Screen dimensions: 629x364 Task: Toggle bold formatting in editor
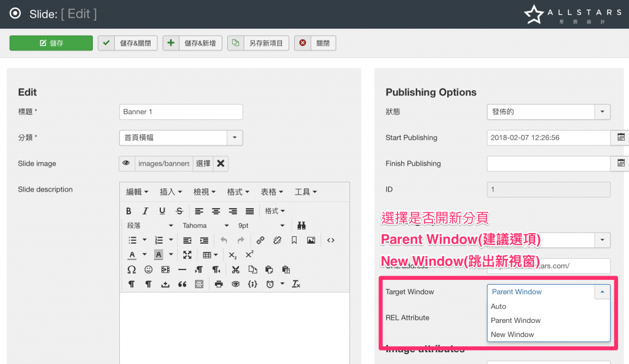(x=129, y=211)
